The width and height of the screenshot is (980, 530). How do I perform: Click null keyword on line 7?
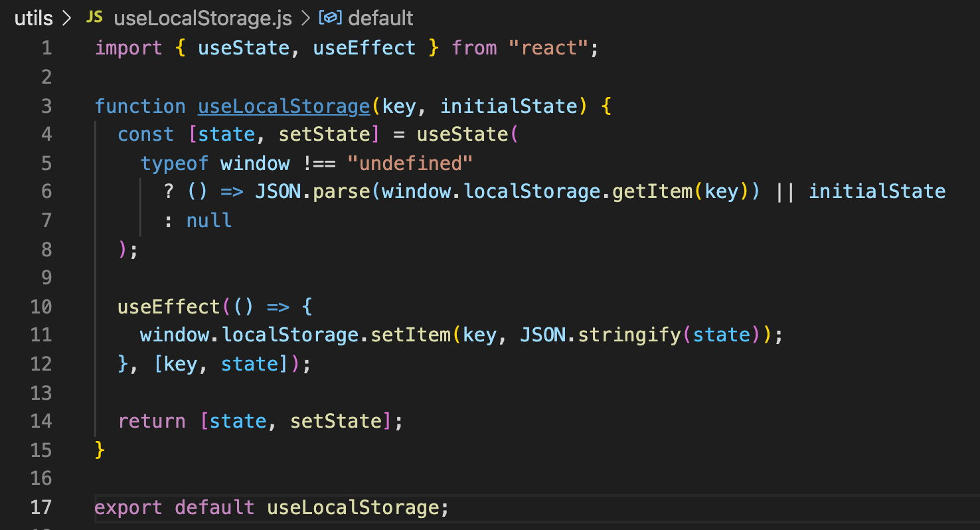click(x=209, y=221)
